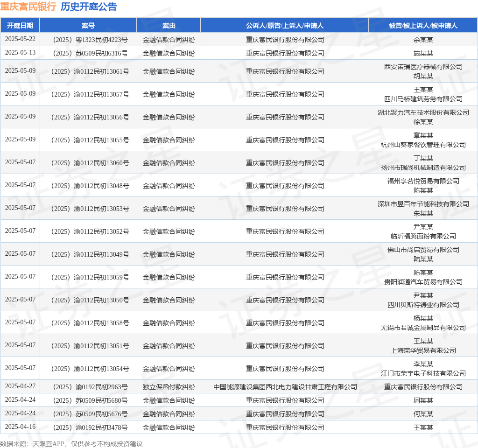Select case number 渝0192民初2963号

(x=90, y=387)
